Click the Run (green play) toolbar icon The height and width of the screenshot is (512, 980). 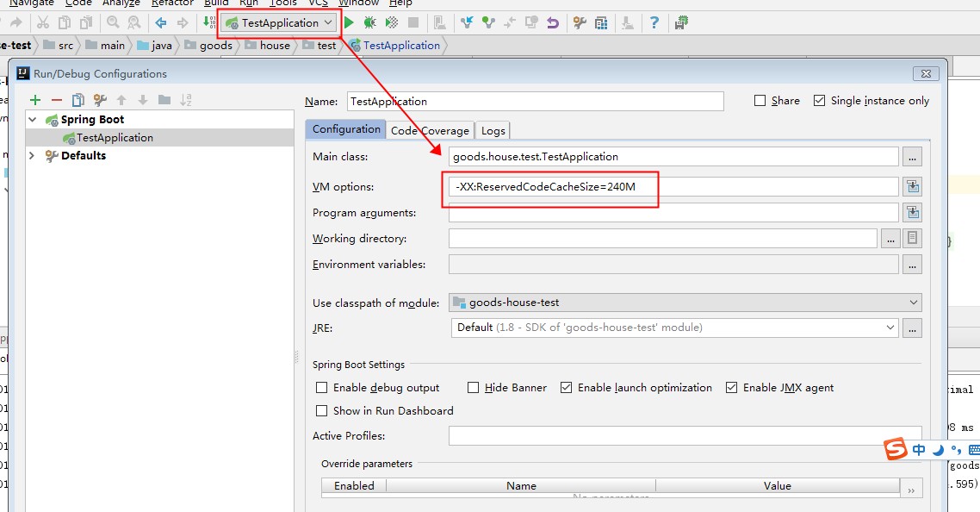pos(350,23)
